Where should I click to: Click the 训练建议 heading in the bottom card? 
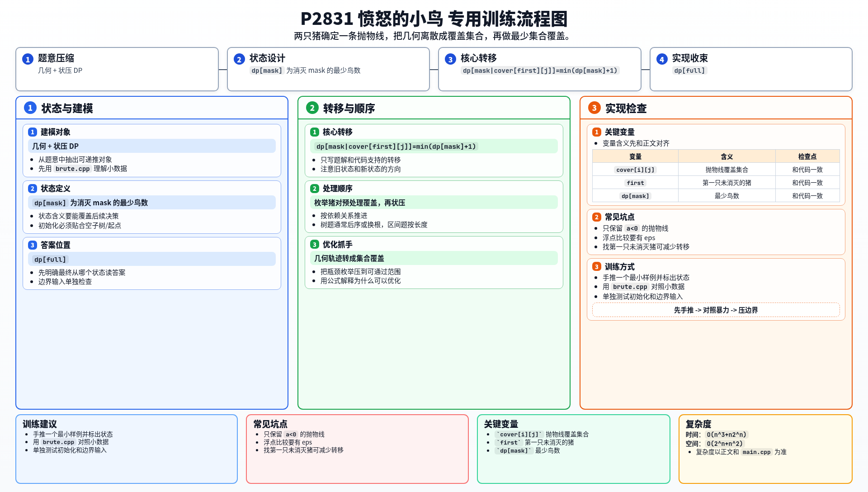[x=40, y=424]
